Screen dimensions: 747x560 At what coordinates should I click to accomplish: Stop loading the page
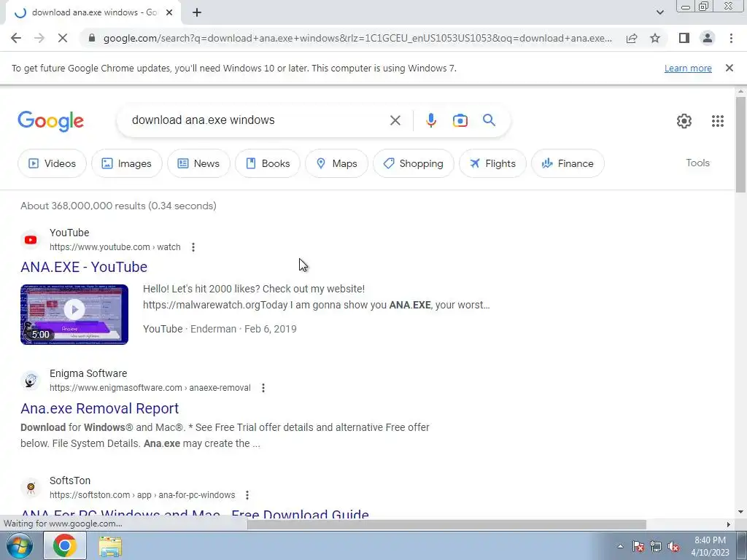63,38
